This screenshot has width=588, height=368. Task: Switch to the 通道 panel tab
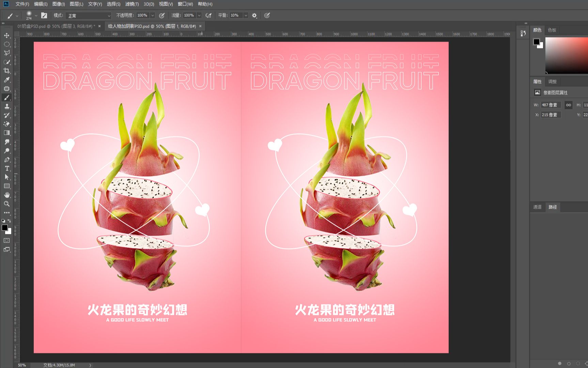point(537,207)
